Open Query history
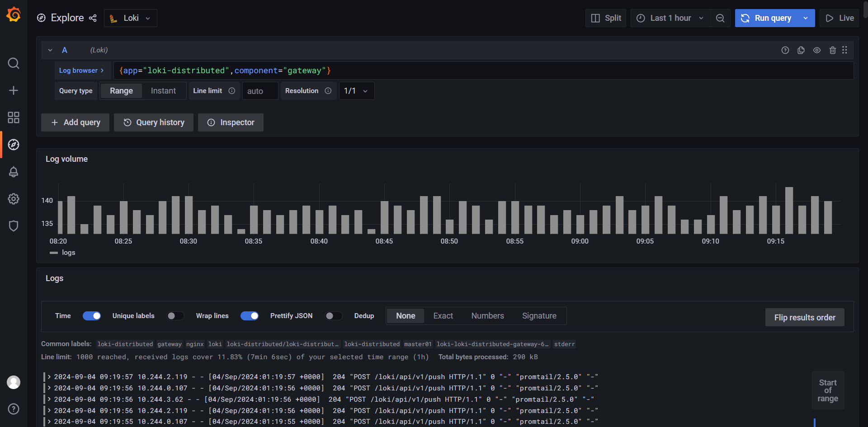 tap(154, 122)
